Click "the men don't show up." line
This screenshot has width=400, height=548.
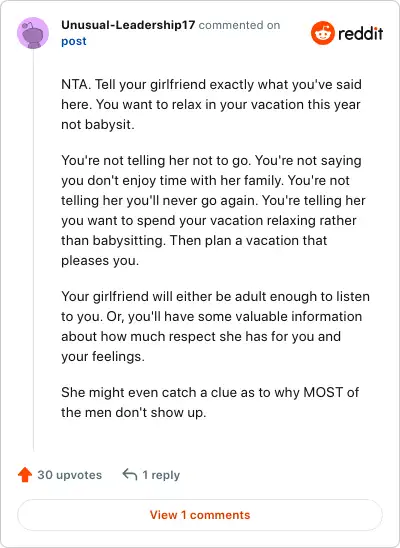[133, 412]
